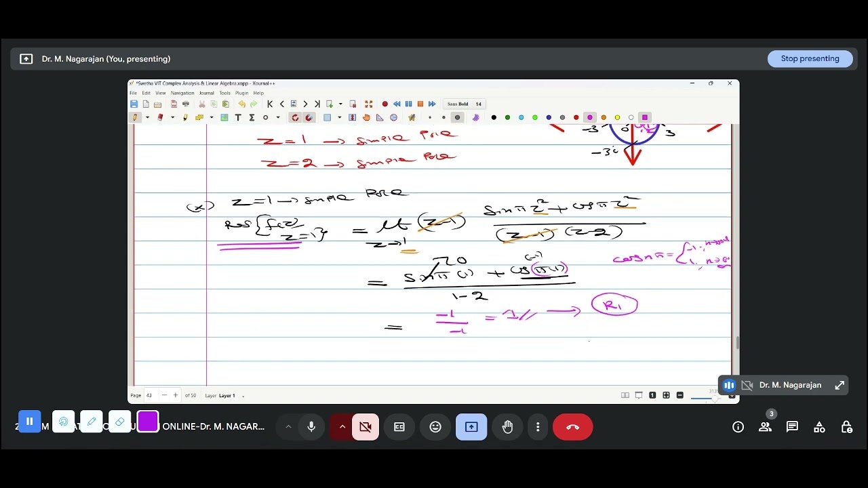Click Stop presenting button
The height and width of the screenshot is (488, 868).
click(x=810, y=59)
